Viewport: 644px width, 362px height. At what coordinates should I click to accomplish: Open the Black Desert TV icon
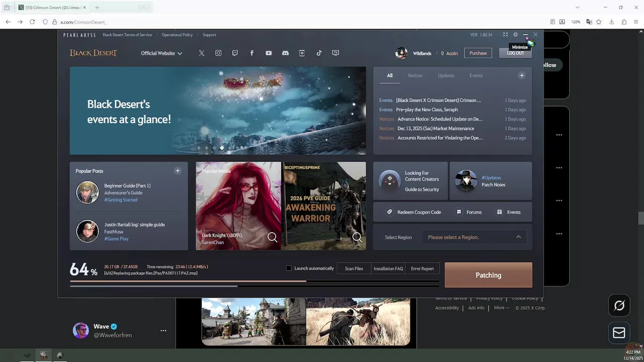[336, 53]
